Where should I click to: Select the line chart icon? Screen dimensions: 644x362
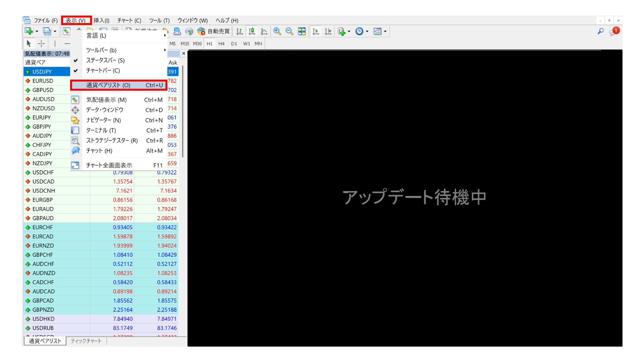pyautogui.click(x=264, y=31)
